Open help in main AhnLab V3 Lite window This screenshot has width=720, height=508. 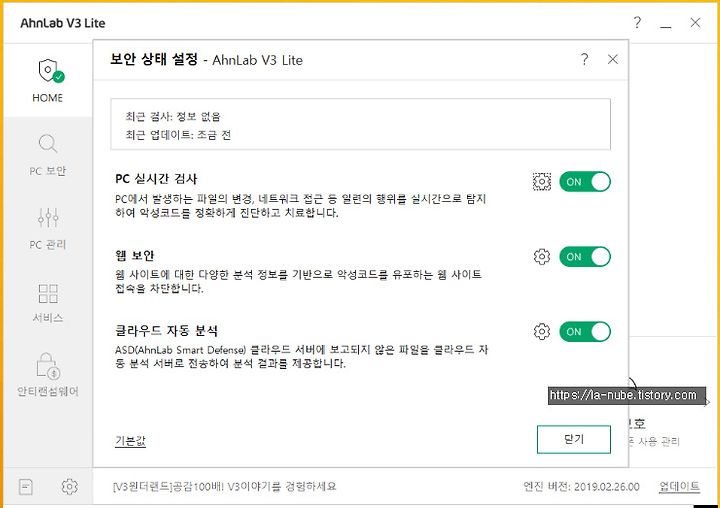coord(637,23)
